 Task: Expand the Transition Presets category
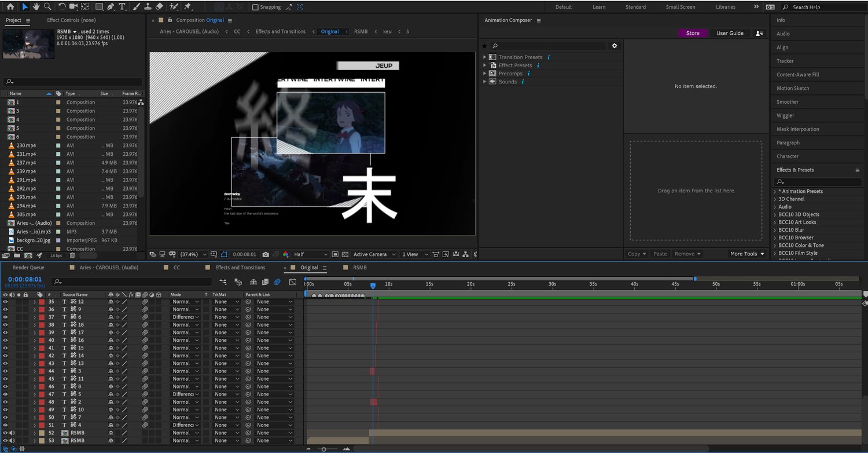tap(485, 57)
